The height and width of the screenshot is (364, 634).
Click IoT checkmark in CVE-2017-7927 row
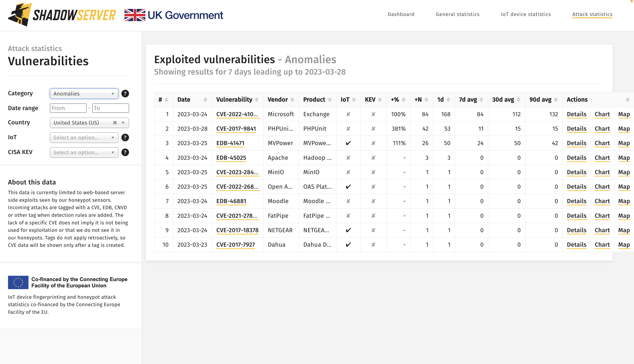click(348, 245)
